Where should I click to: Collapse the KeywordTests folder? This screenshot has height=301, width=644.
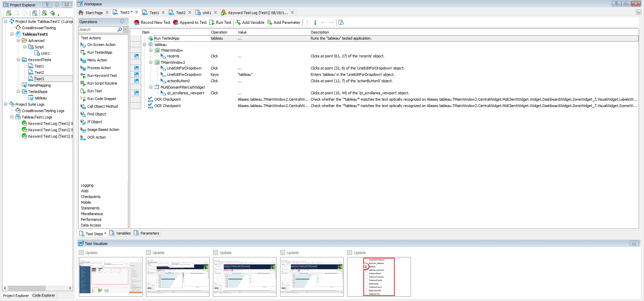tap(18, 60)
